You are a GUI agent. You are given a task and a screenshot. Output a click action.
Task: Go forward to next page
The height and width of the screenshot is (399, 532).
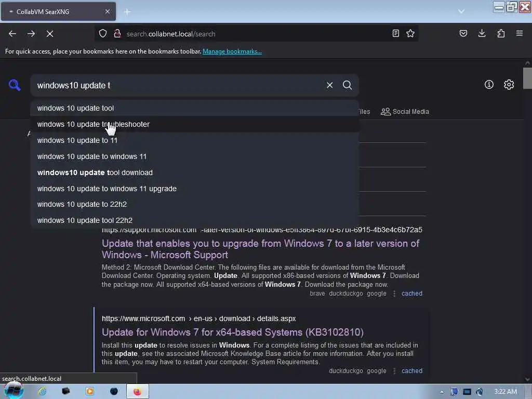(31, 34)
